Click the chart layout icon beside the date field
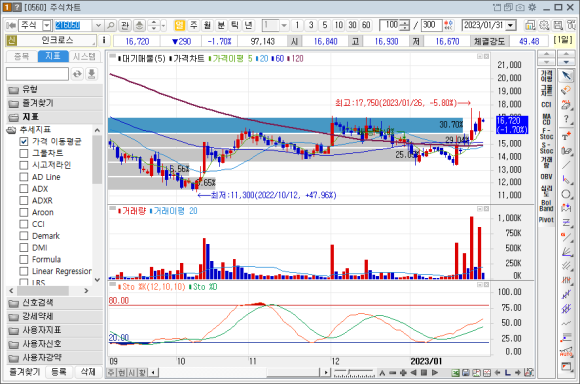 [x=530, y=25]
